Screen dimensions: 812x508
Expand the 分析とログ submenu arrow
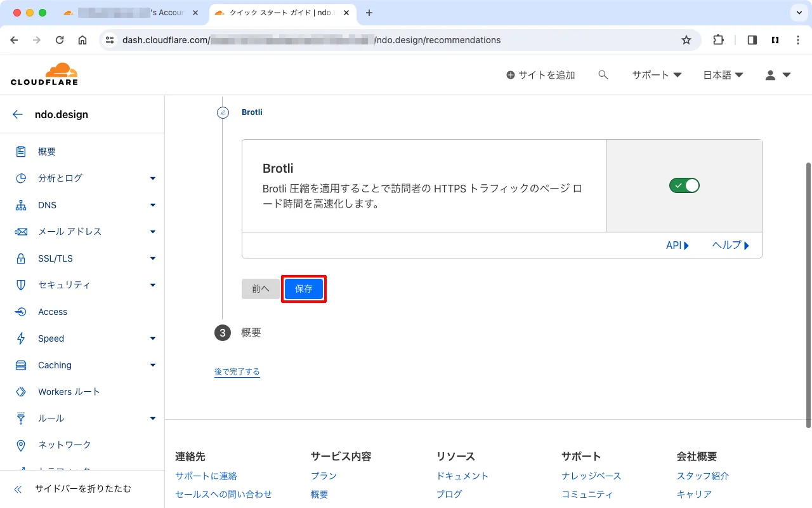(x=153, y=178)
